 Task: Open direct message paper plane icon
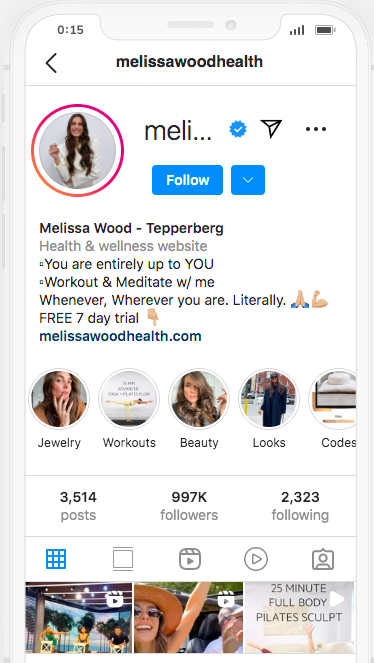coord(271,129)
